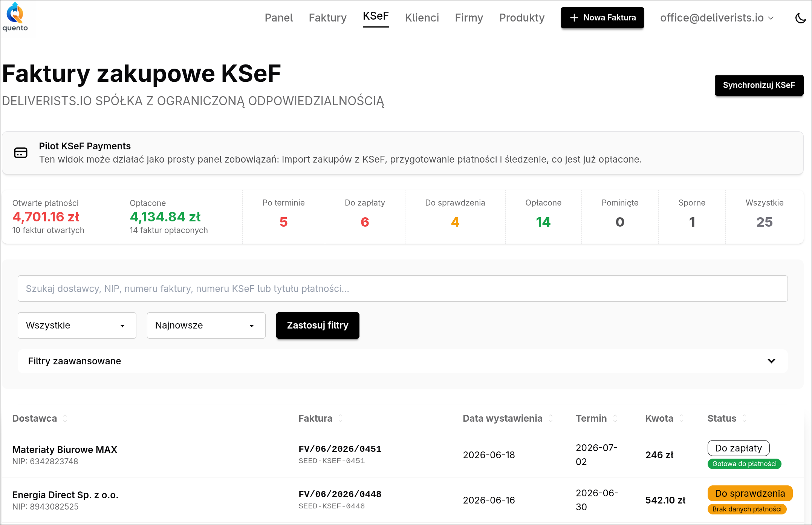The height and width of the screenshot is (525, 812).
Task: Sort by Data wystawienia column arrows
Action: 551,418
